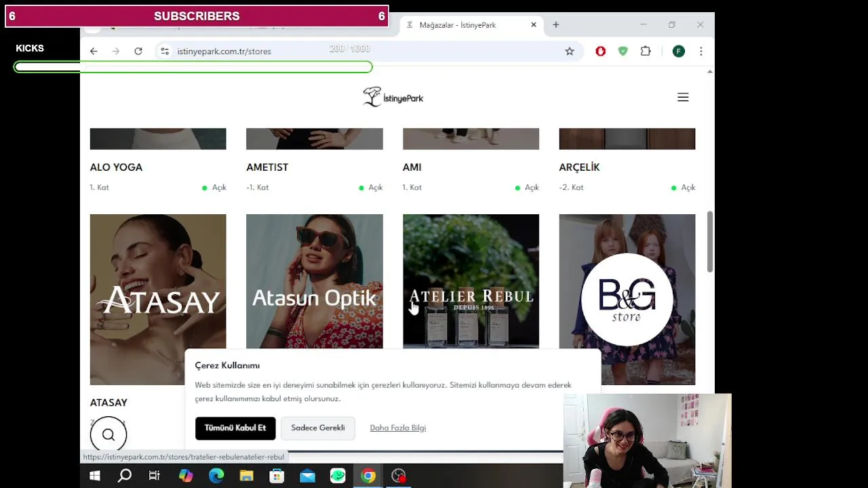Open the B&G store card
The image size is (868, 488).
tap(627, 300)
